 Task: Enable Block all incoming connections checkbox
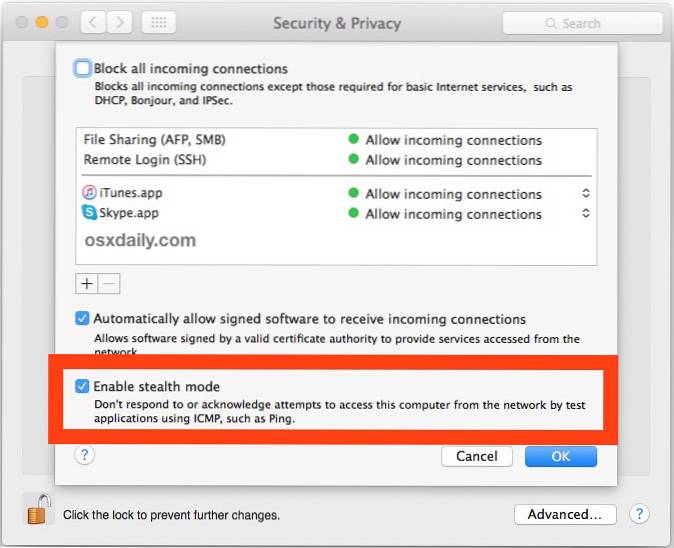pyautogui.click(x=82, y=69)
